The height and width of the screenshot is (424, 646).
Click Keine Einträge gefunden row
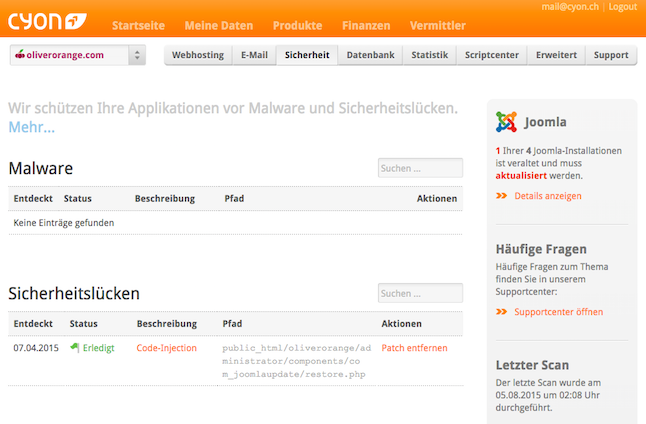235,223
